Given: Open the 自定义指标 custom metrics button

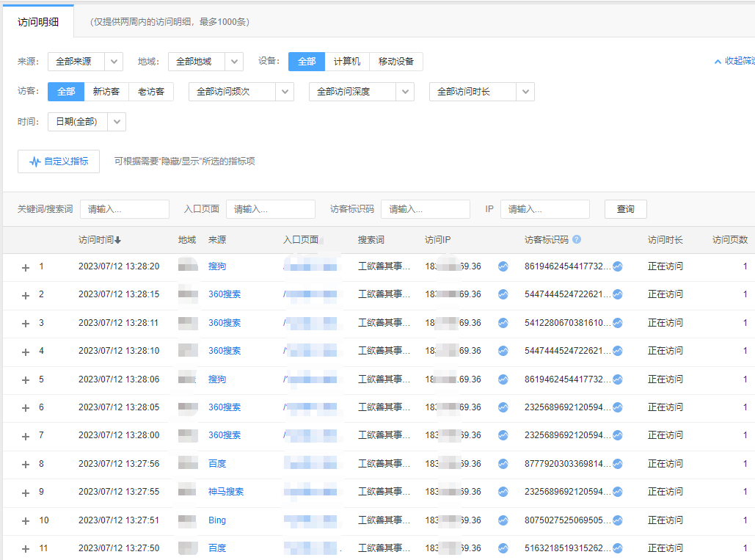Looking at the screenshot, I should [x=59, y=161].
